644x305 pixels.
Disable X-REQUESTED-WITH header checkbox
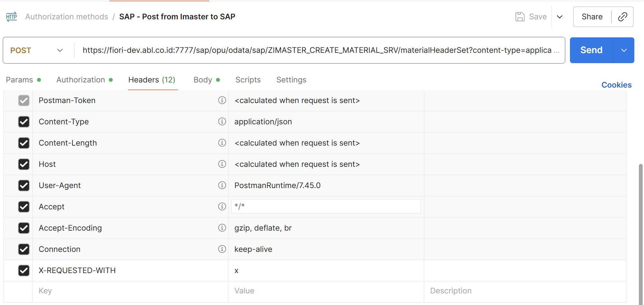pos(24,271)
